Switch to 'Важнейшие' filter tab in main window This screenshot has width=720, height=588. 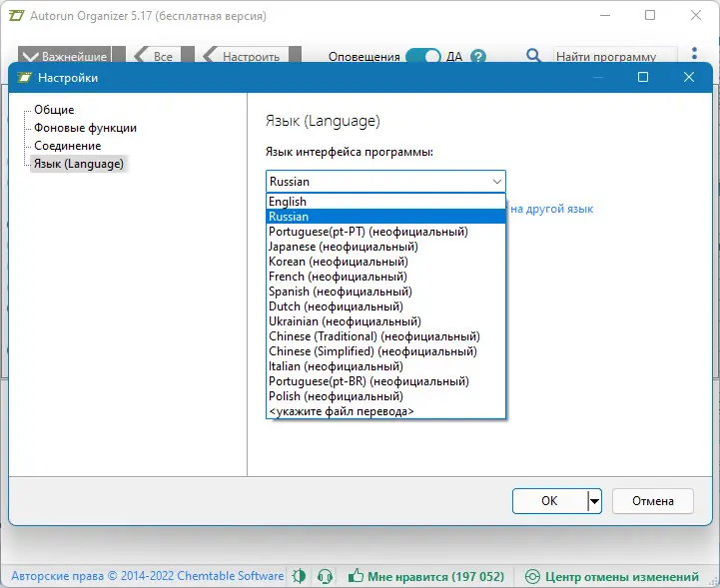(x=65, y=56)
